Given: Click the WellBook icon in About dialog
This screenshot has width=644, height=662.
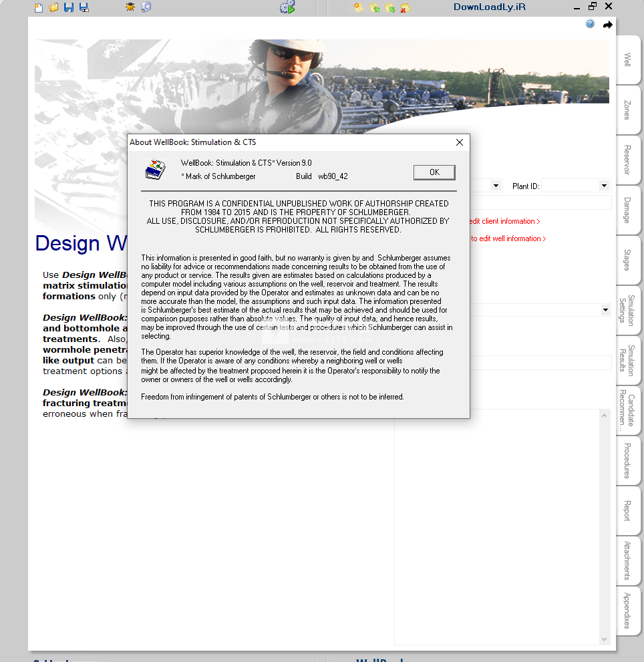Looking at the screenshot, I should (x=155, y=169).
